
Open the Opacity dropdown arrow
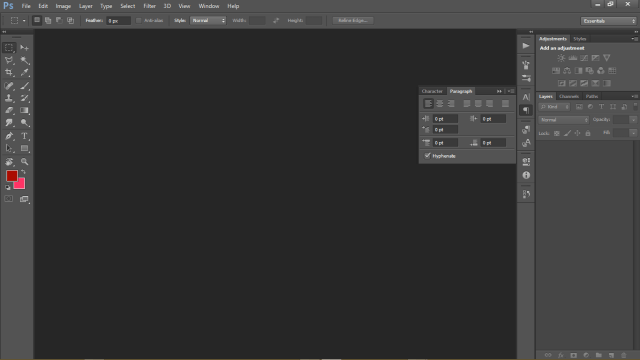pos(633,120)
